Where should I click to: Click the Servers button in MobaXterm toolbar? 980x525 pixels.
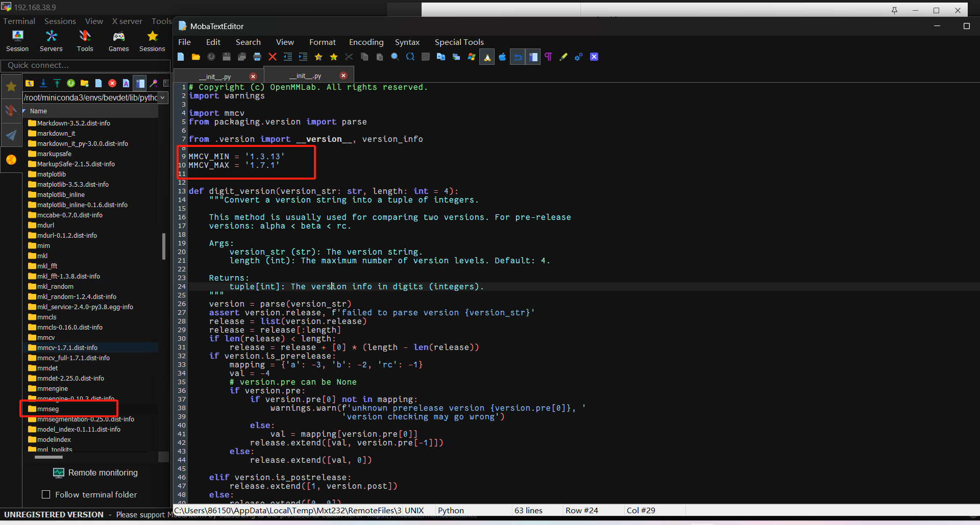coord(51,41)
